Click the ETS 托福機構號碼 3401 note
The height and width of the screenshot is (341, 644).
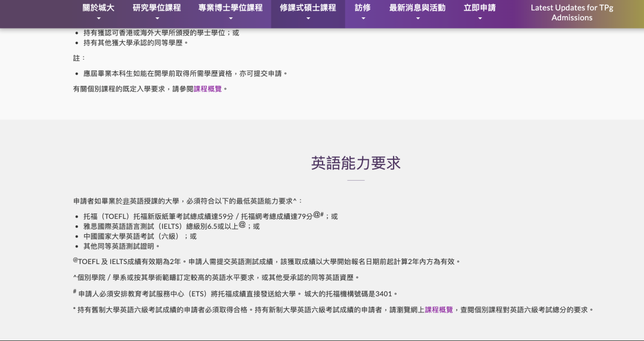[236, 293]
